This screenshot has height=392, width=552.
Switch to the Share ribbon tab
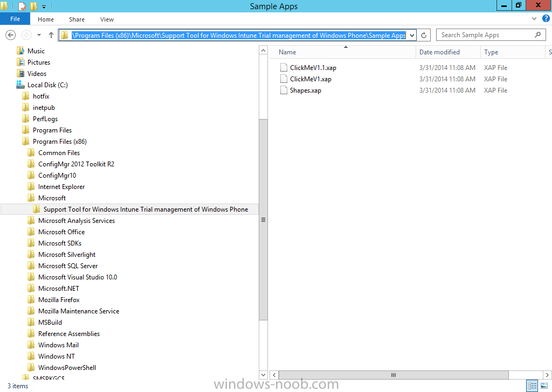pyautogui.click(x=77, y=19)
